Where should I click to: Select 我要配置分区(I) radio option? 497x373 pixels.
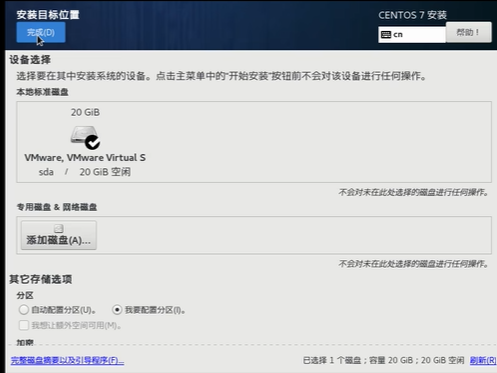[x=117, y=310]
